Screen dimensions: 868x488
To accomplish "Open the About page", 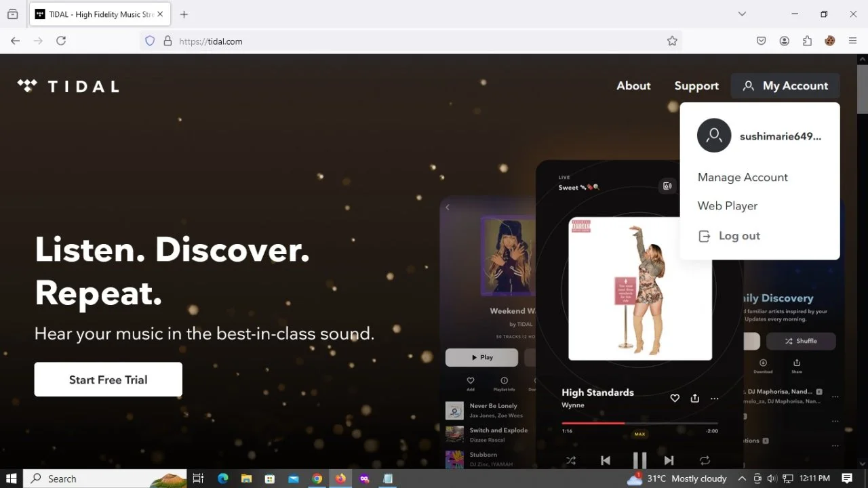I will (633, 85).
